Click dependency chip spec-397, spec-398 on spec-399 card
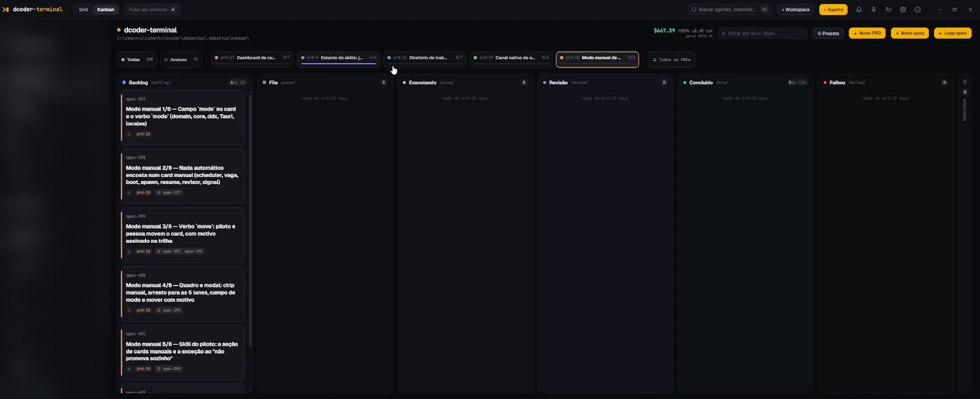Screen dimensions: 980x399 pos(180,252)
